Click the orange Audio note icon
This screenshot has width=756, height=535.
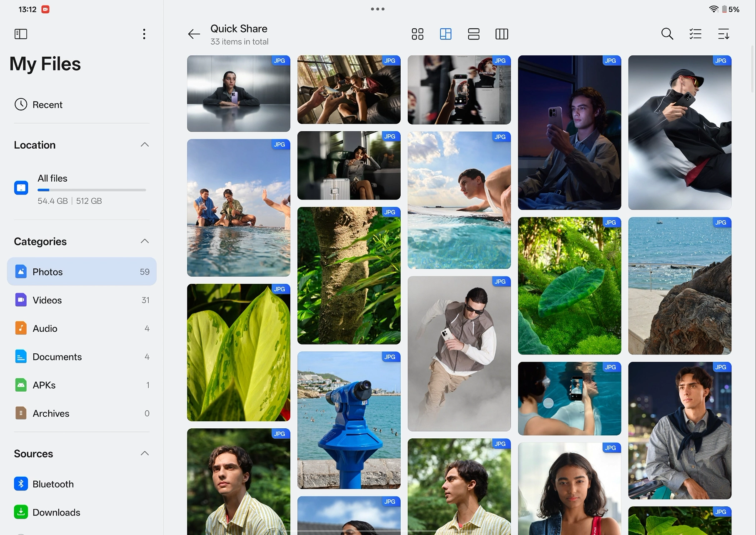point(21,328)
